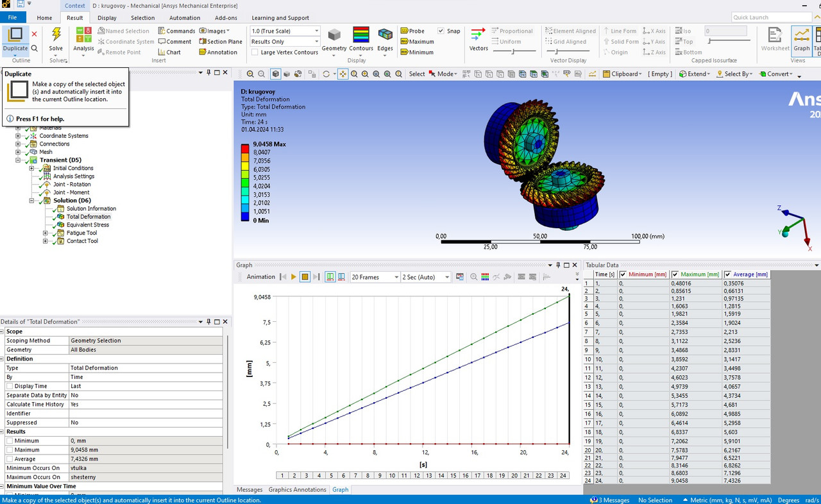821x504 pixels.
Task: Play the result animation
Action: [294, 277]
